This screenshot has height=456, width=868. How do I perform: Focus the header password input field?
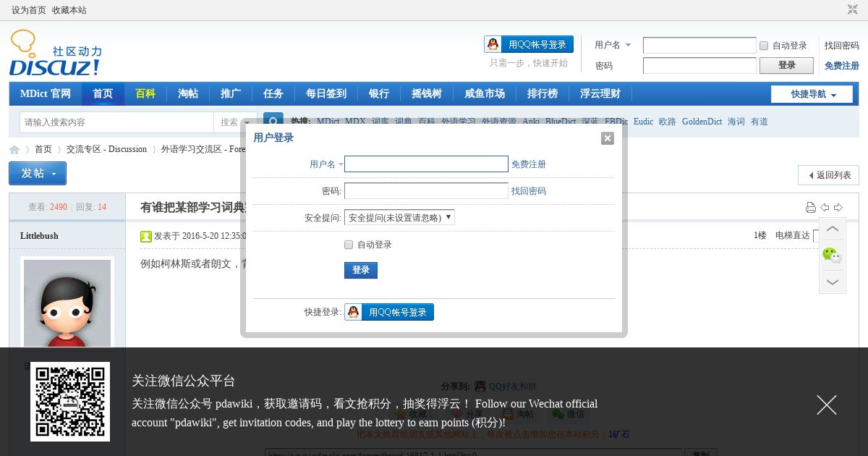(699, 65)
